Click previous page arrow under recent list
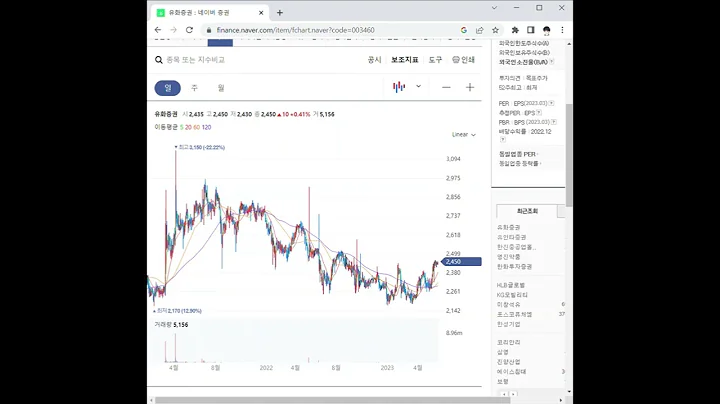This screenshot has height=404, width=720. point(505,394)
